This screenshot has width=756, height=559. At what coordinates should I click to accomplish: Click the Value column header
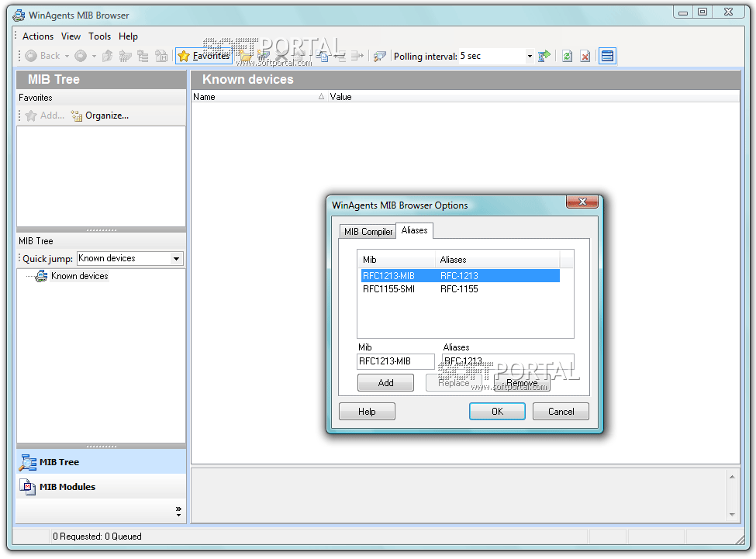[x=533, y=97]
